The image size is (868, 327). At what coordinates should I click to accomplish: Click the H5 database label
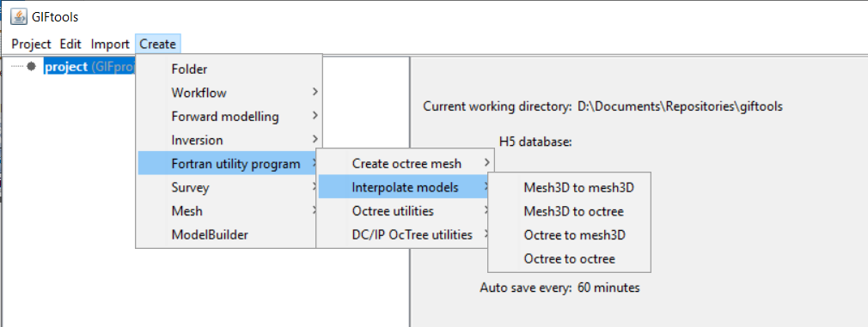click(x=535, y=142)
